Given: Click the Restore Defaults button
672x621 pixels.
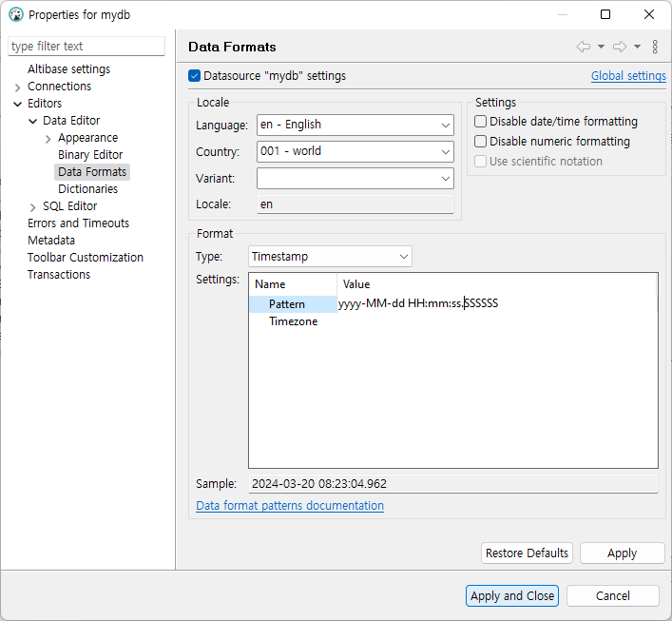Looking at the screenshot, I should click(x=527, y=553).
